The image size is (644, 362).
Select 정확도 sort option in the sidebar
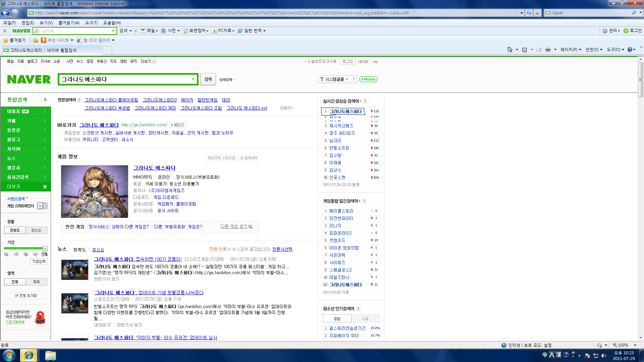tap(15, 230)
